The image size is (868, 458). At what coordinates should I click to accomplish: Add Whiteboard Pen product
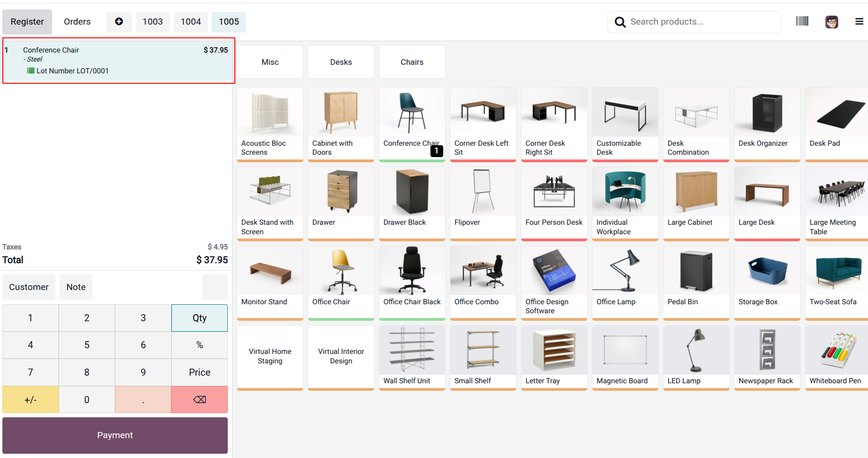(837, 358)
